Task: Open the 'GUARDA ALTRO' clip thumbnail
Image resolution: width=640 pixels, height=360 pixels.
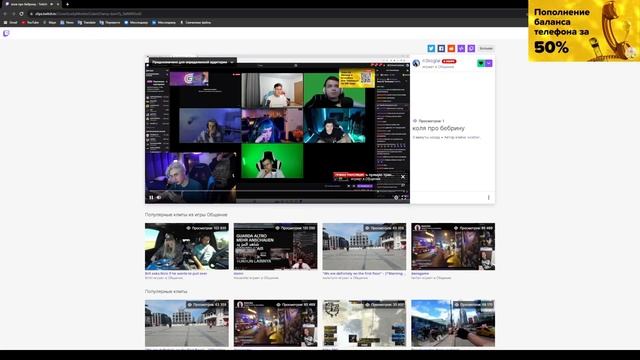Action: pyautogui.click(x=276, y=246)
